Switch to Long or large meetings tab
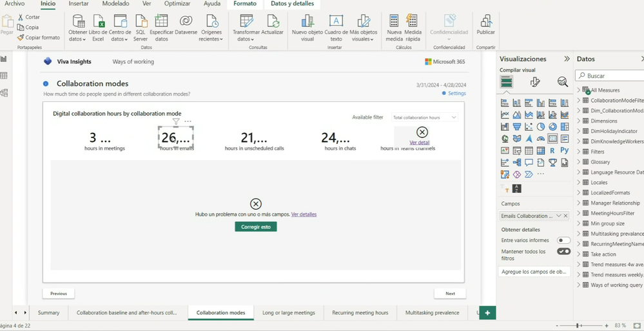 [x=289, y=312]
